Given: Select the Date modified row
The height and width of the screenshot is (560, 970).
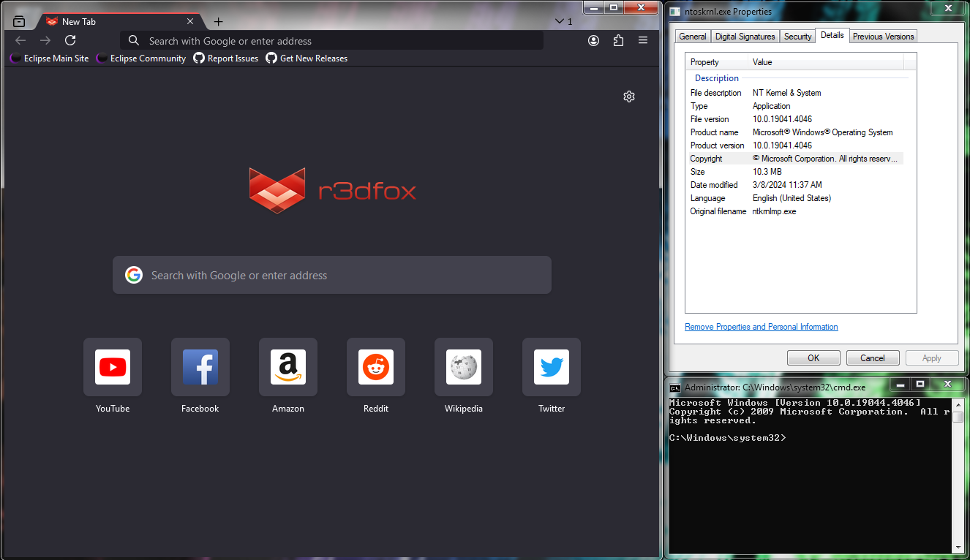Looking at the screenshot, I should (797, 185).
